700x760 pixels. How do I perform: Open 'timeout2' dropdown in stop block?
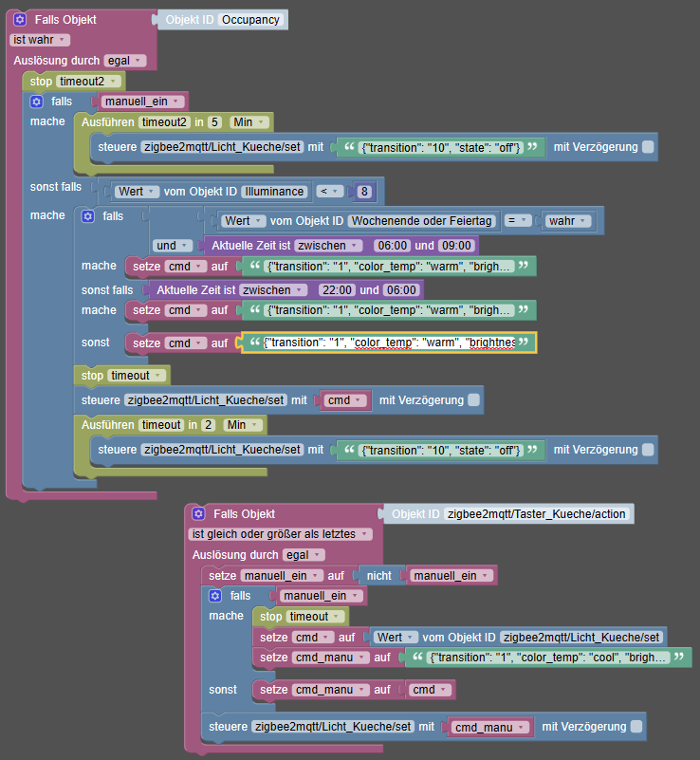click(88, 82)
